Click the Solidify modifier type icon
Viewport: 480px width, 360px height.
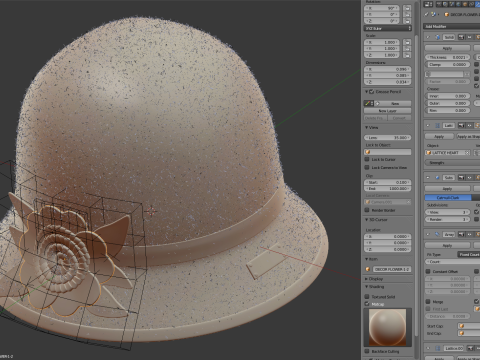click(438, 37)
